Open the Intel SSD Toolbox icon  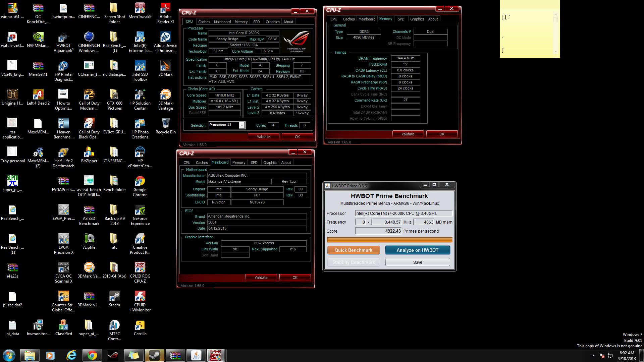coord(140,71)
